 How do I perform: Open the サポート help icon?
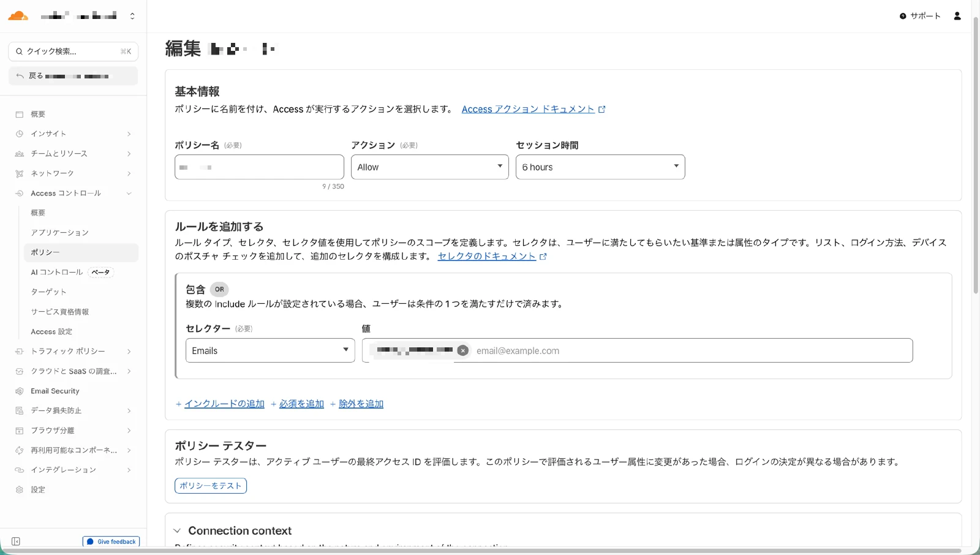click(903, 16)
